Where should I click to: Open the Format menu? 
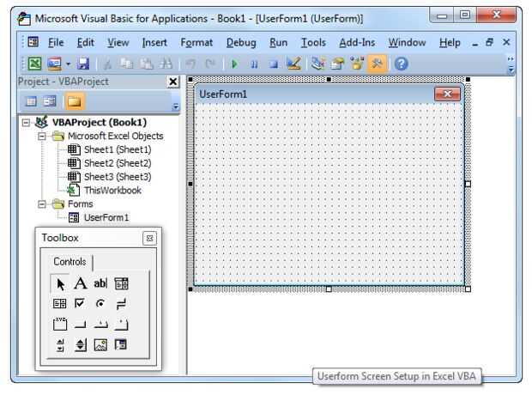click(x=196, y=42)
